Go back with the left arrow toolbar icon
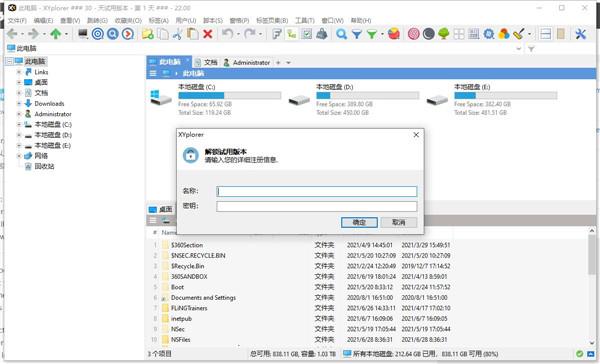The image size is (600, 364). 12,34
